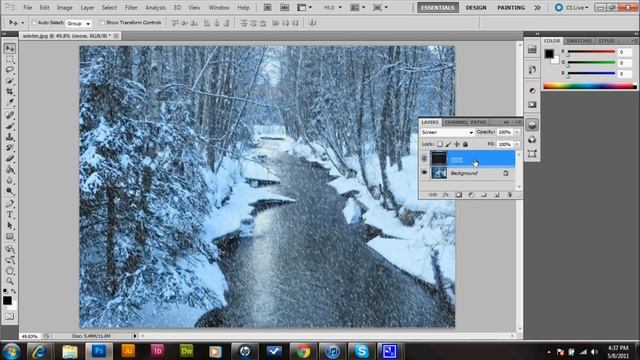Image resolution: width=640 pixels, height=360 pixels.
Task: Open the Image menu
Action: pos(64,7)
